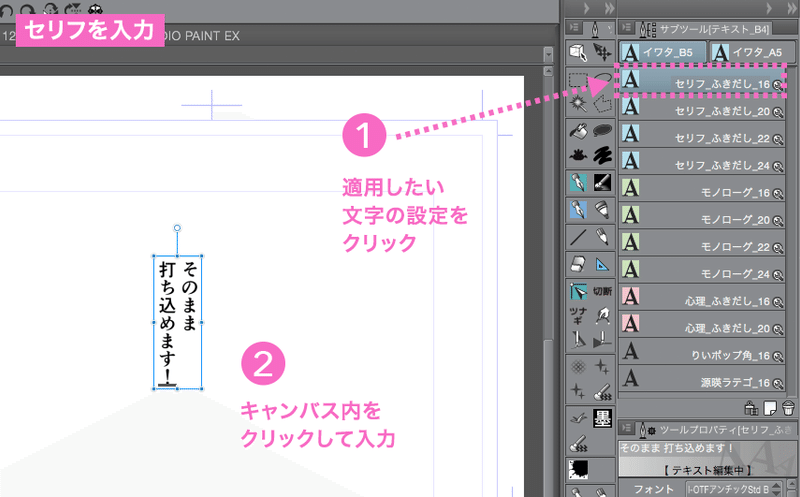The height and width of the screenshot is (497, 800).
Task: Click the sub tool list scrollbar
Action: click(791, 230)
